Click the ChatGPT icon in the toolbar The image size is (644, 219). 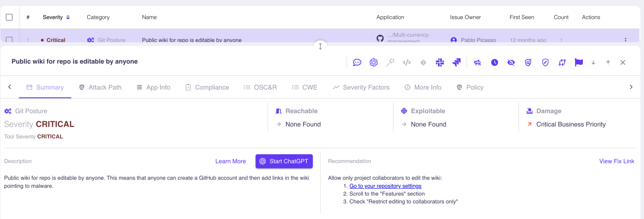click(374, 63)
